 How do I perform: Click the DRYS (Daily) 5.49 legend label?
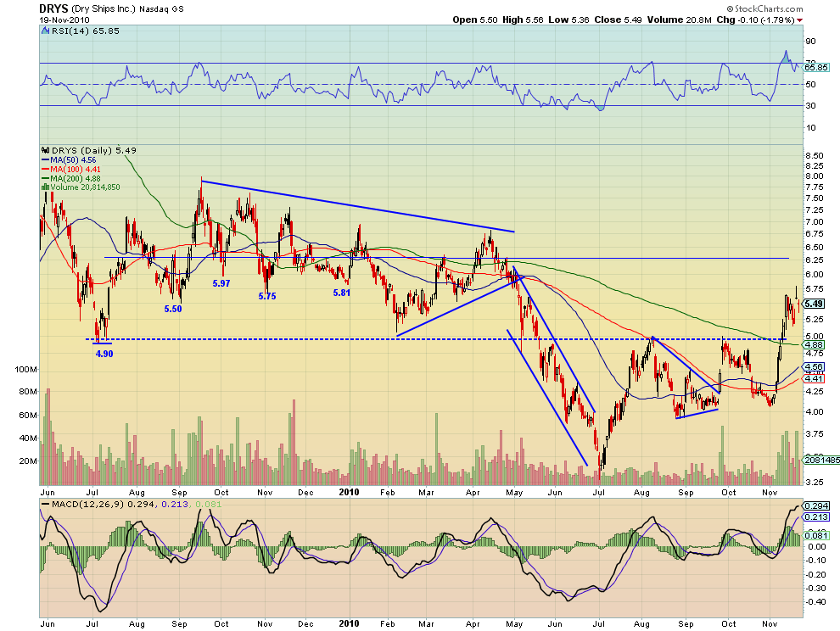coord(93,150)
